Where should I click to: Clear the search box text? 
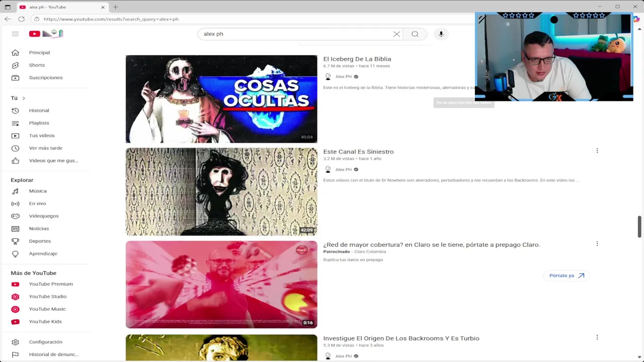click(396, 34)
